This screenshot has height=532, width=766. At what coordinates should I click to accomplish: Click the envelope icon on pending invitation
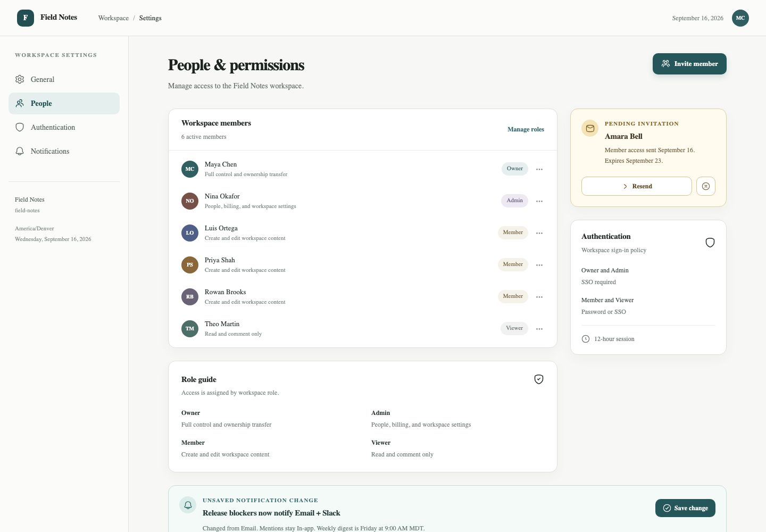(x=590, y=128)
